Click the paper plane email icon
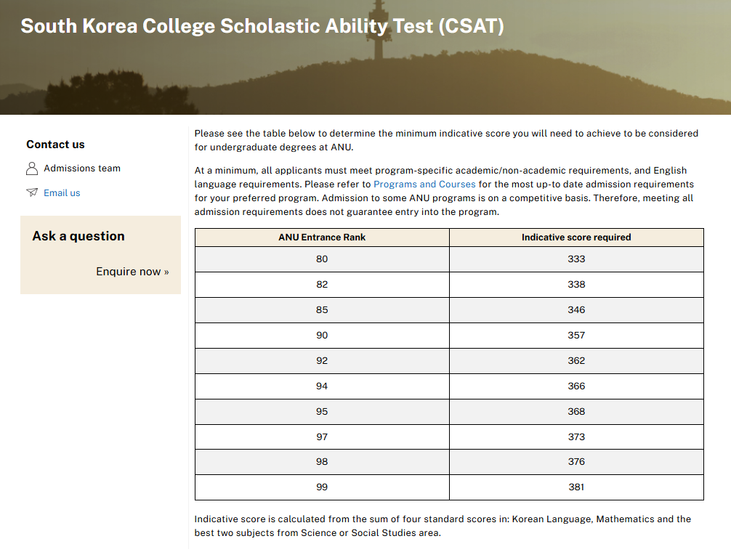Viewport: 731px width, 560px height. coord(32,192)
